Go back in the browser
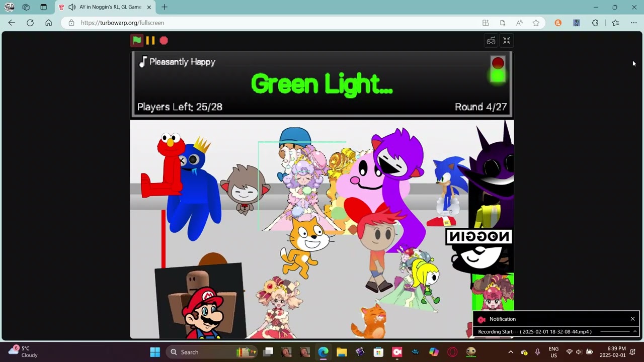Screen dimensions: 644x362 click(x=12, y=23)
